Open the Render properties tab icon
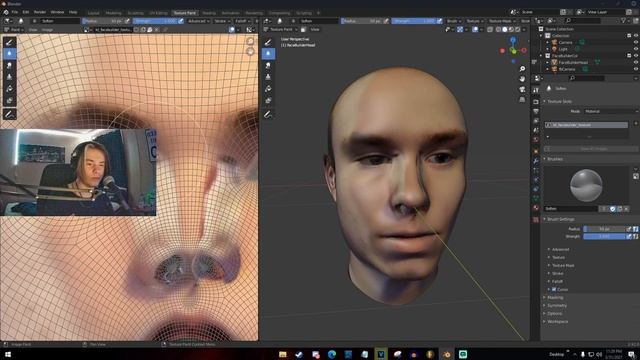This screenshot has height=360, width=640. (x=536, y=101)
